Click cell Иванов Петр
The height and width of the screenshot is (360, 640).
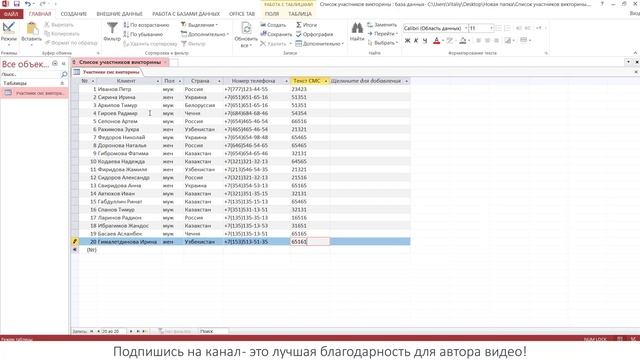[x=129, y=89]
